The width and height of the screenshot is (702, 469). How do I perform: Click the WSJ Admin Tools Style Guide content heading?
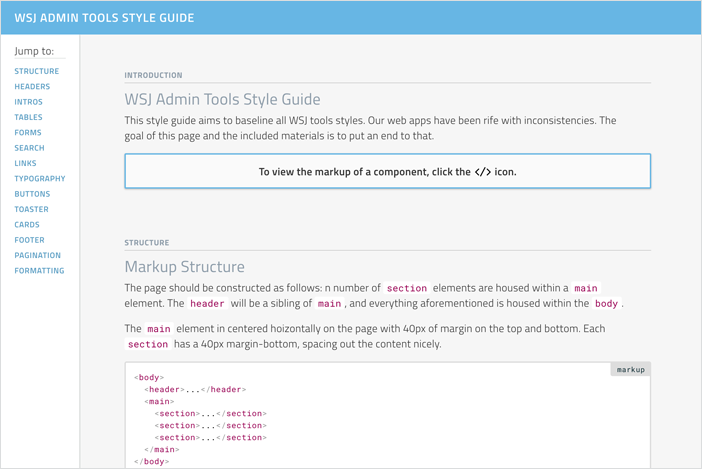click(223, 99)
